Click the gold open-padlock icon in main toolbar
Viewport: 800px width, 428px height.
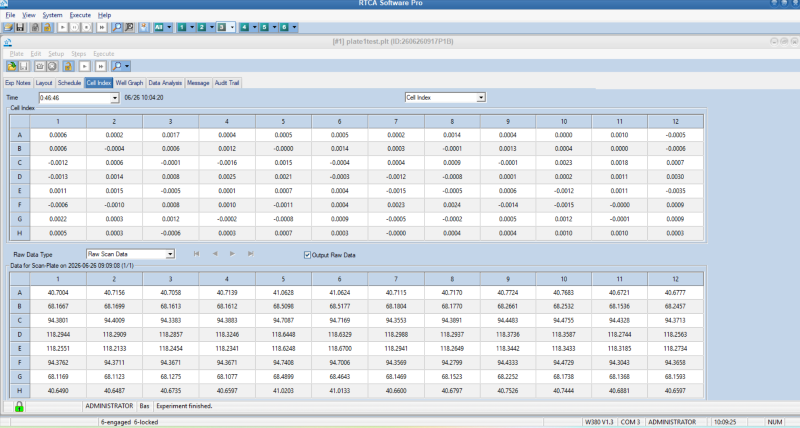(47, 28)
